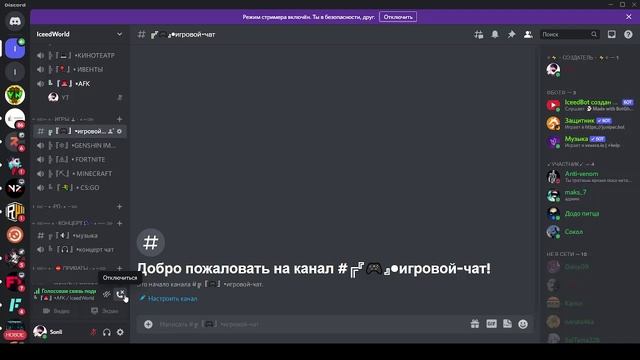The height and width of the screenshot is (360, 640).
Task: Open maks_7 member profile
Action: click(590, 195)
